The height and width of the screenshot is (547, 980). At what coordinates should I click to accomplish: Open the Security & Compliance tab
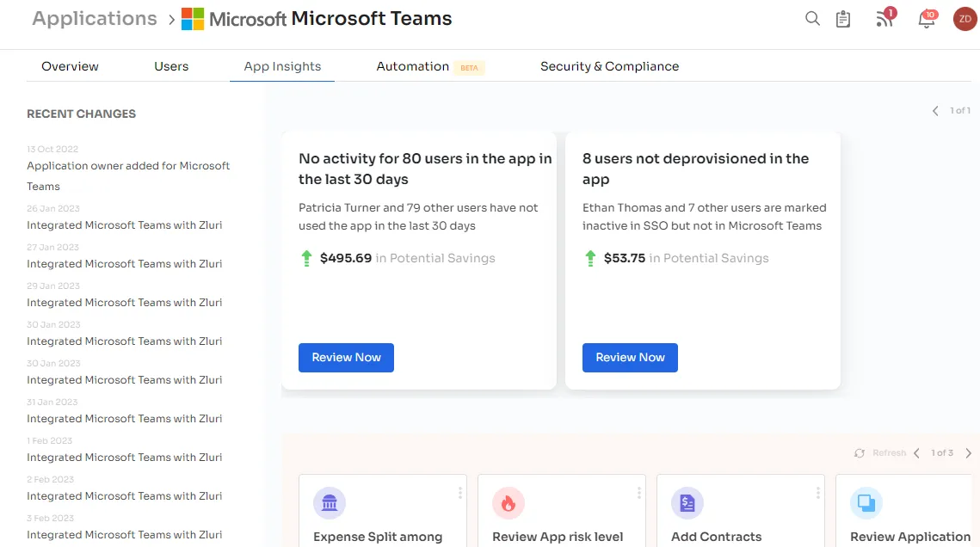(609, 66)
